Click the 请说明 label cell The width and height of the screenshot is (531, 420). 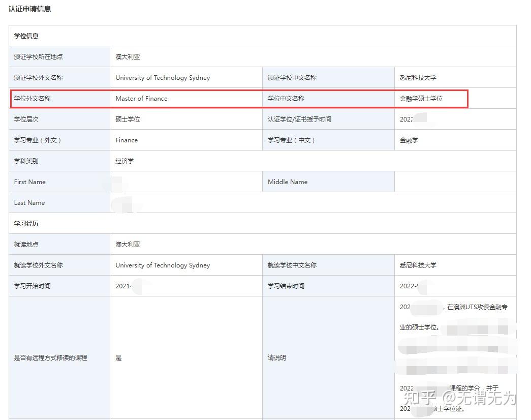(277, 358)
